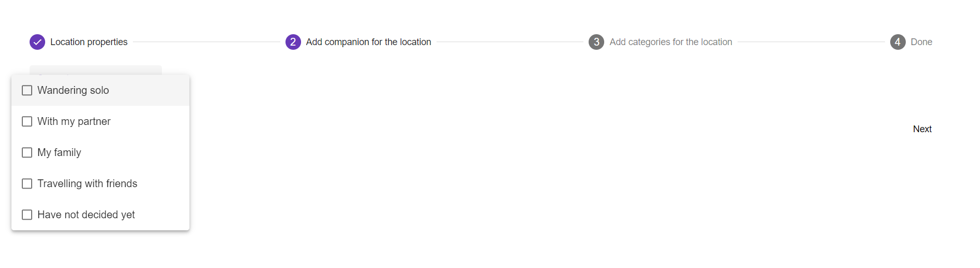Tick the Travelling with friends checkbox
This screenshot has height=268, width=980.
[27, 184]
